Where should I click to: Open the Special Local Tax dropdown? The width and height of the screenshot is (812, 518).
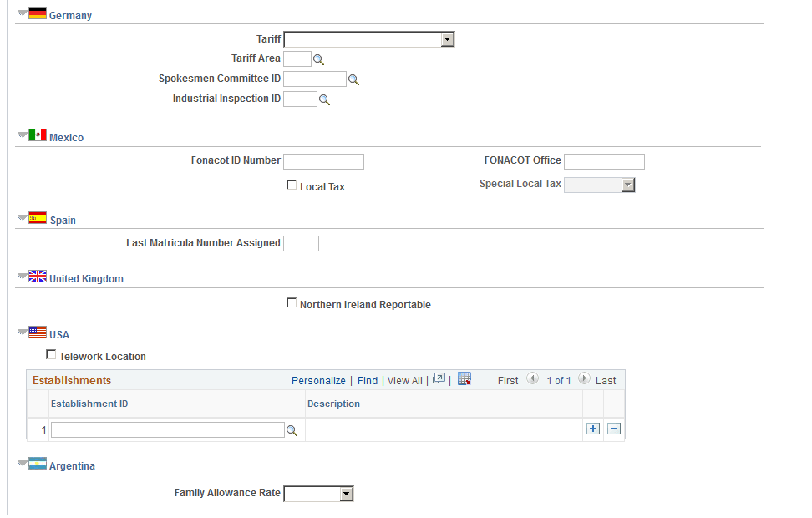point(630,184)
